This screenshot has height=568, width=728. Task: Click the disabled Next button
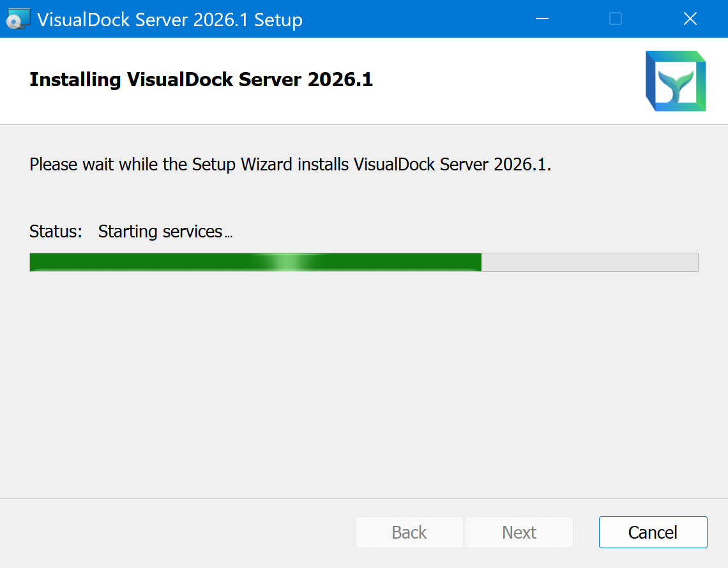519,532
